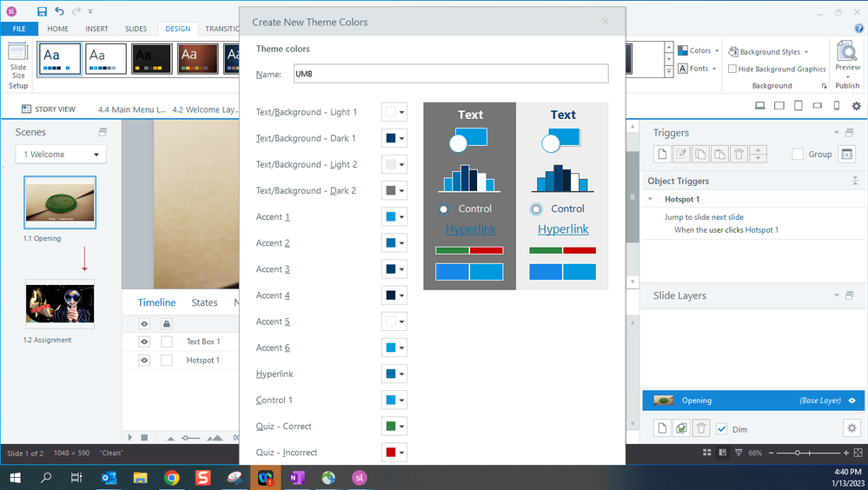Switch to HOME ribbon tab

(x=57, y=29)
